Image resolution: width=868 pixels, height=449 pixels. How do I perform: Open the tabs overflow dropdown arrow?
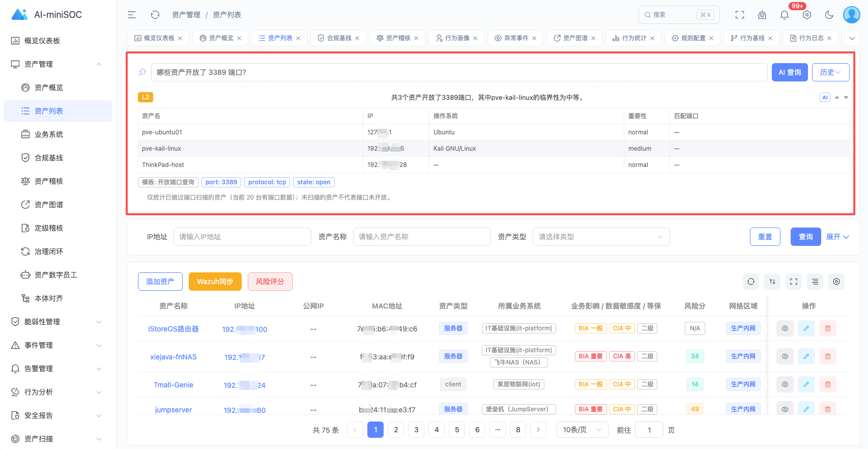852,38
